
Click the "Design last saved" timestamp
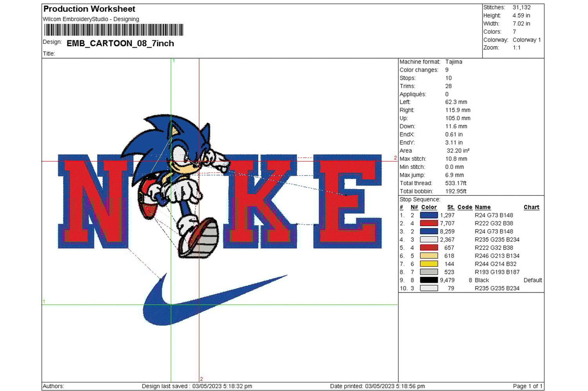click(197, 386)
